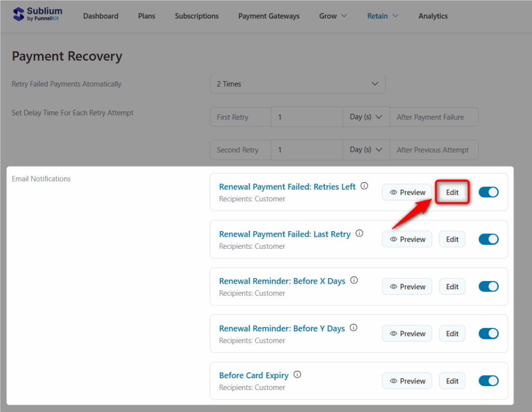Viewport: 532px width, 412px height.
Task: Open the Day(s) dropdown for First Retry
Action: [366, 117]
